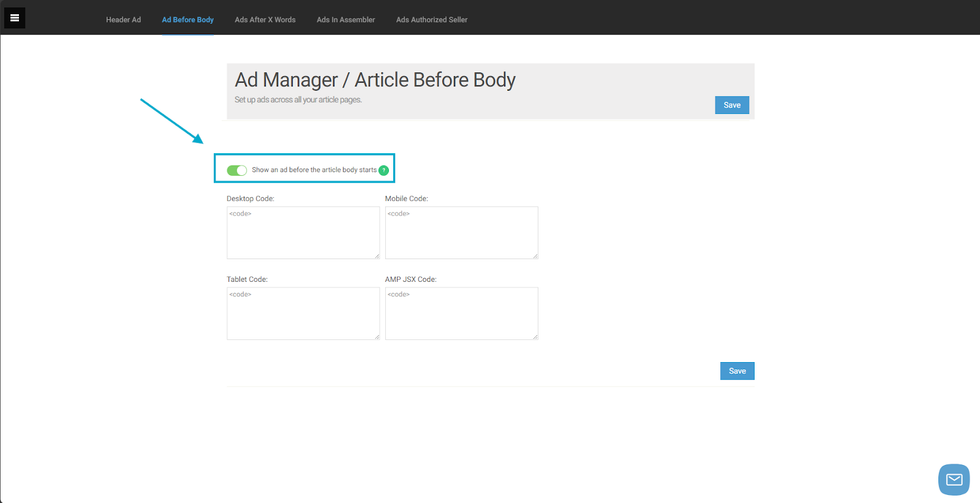Viewport: 980px width, 503px height.
Task: Open the hamburger menu icon
Action: tap(14, 18)
